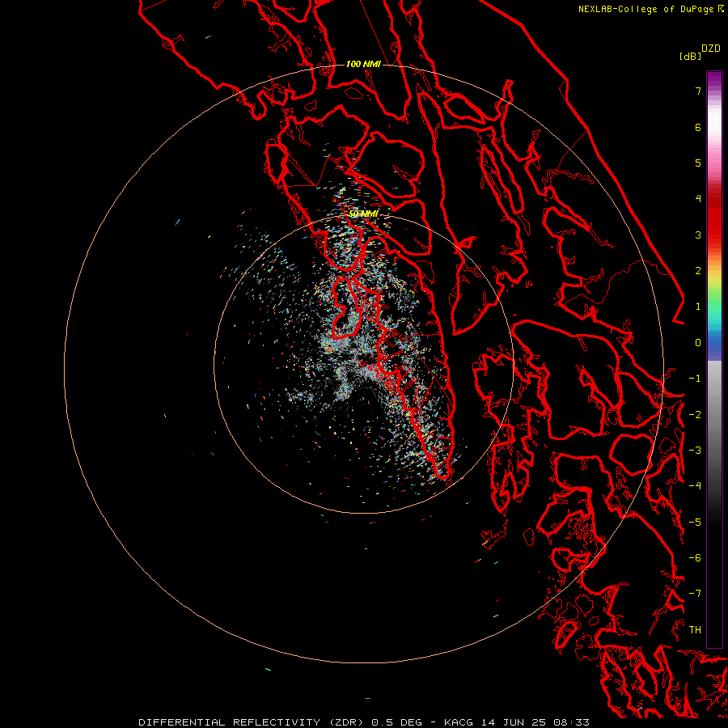
Task: Click the -5 value on color scale
Action: (x=695, y=523)
